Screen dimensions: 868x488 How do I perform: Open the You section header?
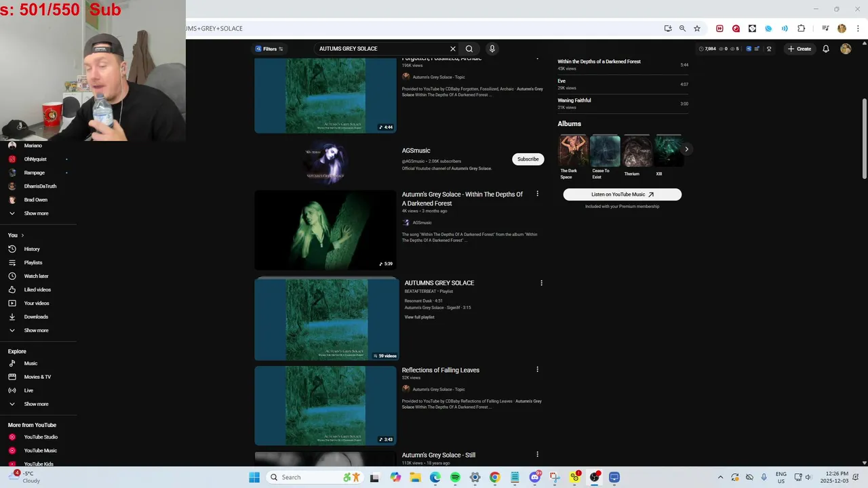[16, 235]
